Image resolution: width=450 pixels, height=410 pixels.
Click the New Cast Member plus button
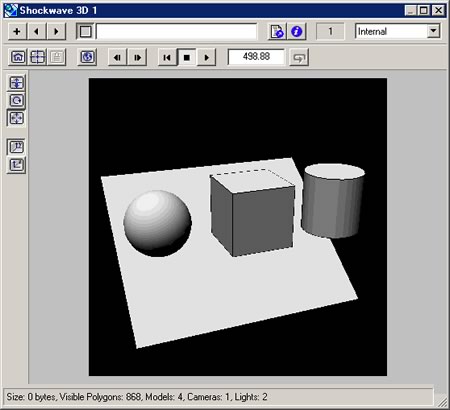point(17,32)
